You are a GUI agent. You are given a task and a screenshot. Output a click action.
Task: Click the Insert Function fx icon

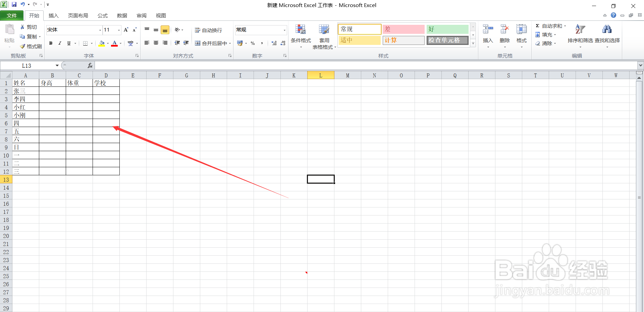pos(90,66)
